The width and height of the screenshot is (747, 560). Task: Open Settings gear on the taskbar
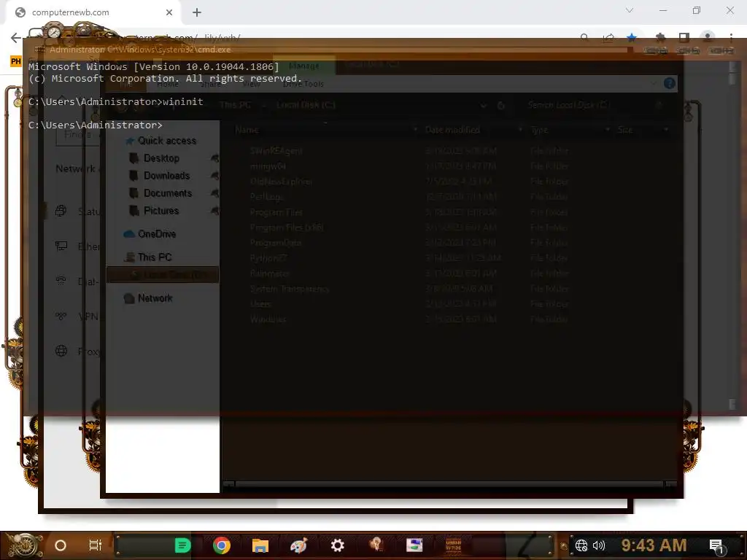pyautogui.click(x=337, y=545)
